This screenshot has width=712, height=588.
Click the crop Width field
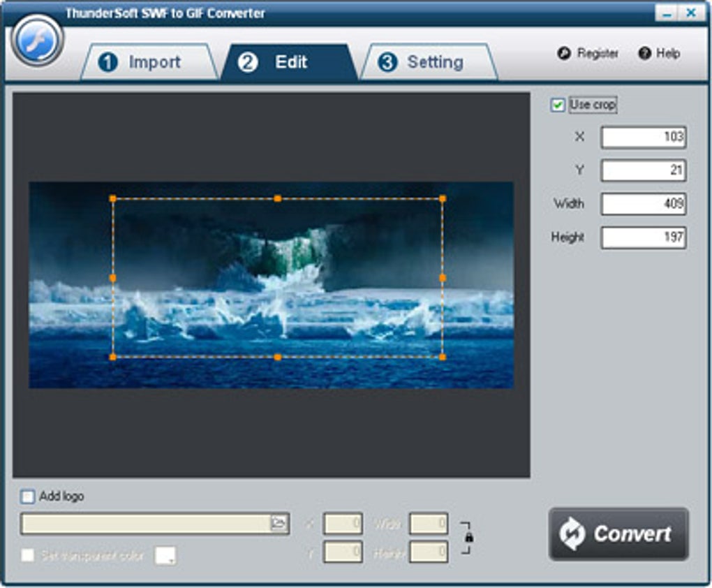[x=643, y=204]
